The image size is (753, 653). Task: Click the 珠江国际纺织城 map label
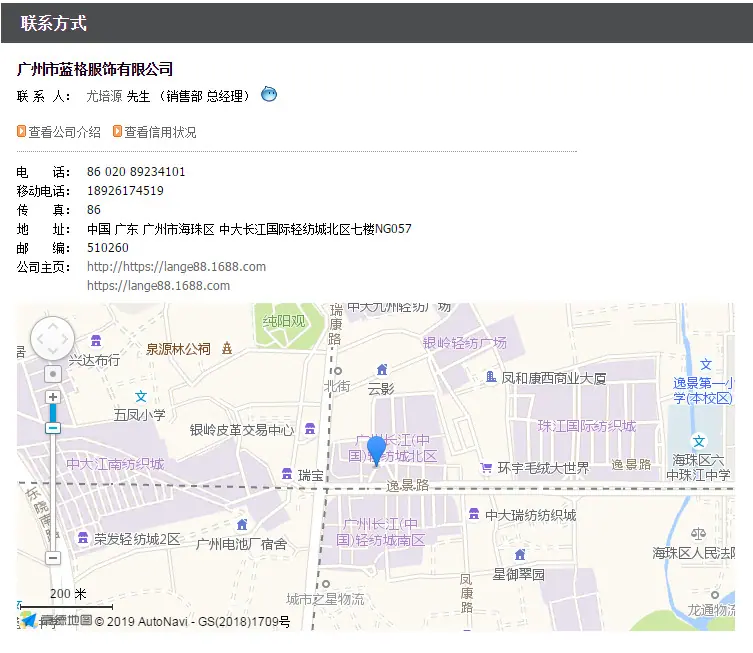pos(587,426)
